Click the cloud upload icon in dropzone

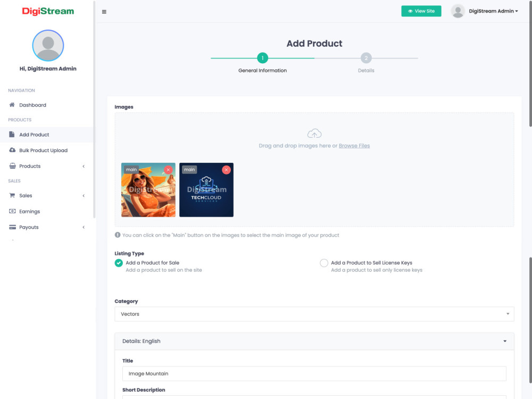(x=314, y=134)
